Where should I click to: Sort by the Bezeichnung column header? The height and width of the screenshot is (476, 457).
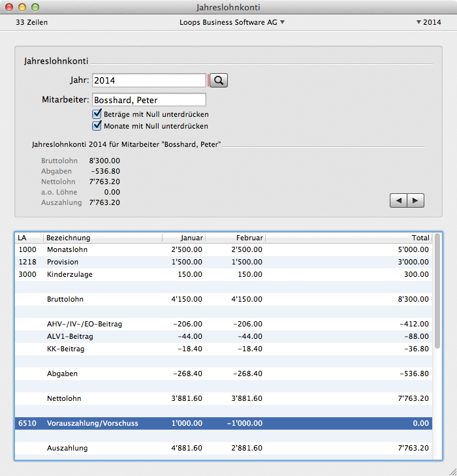coord(102,238)
